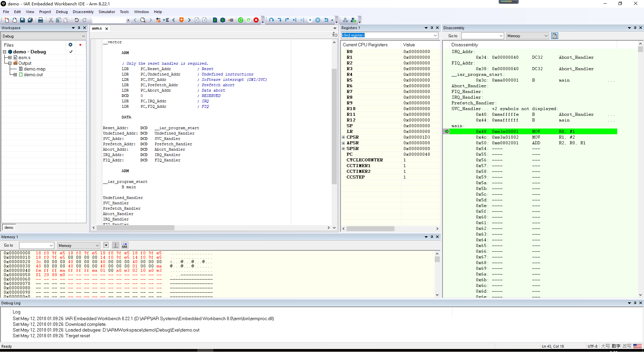Click the Make build icon

(x=223, y=20)
